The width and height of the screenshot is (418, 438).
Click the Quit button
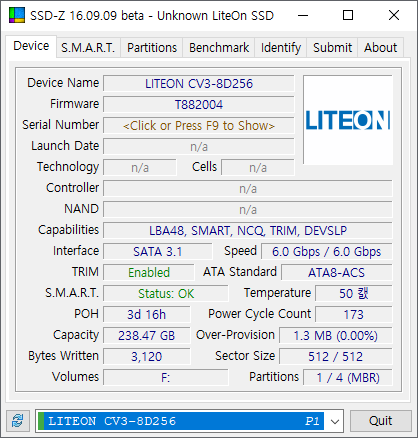tap(380, 421)
